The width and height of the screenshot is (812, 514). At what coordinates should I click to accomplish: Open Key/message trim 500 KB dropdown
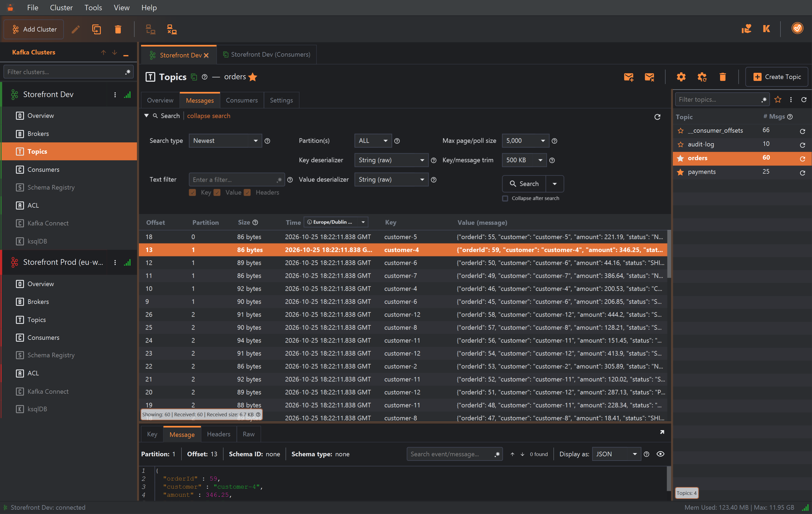[524, 160]
